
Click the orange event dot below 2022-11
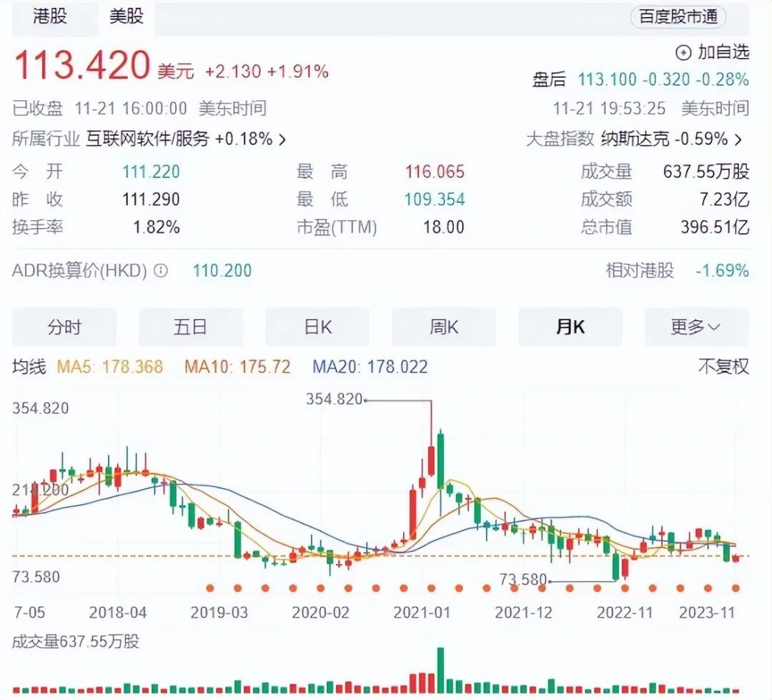625,588
